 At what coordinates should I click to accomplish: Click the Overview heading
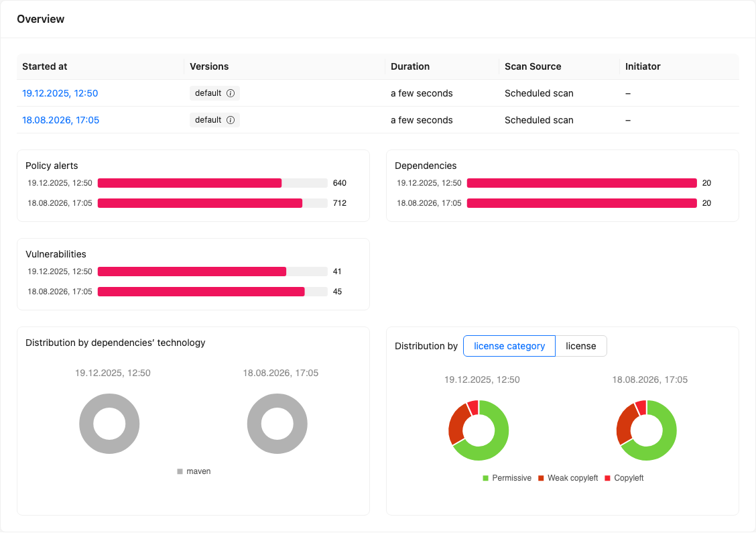pos(40,19)
